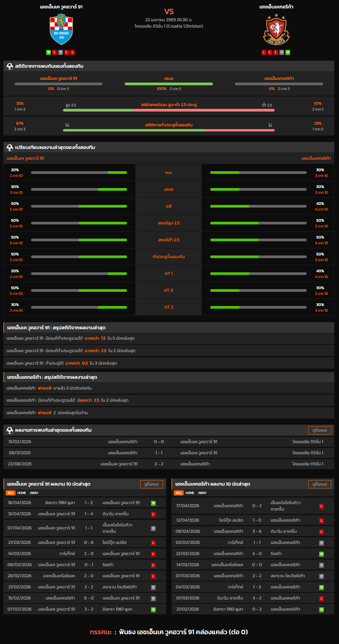Click the L result badge on the 17/04/2026 match

tap(321, 506)
